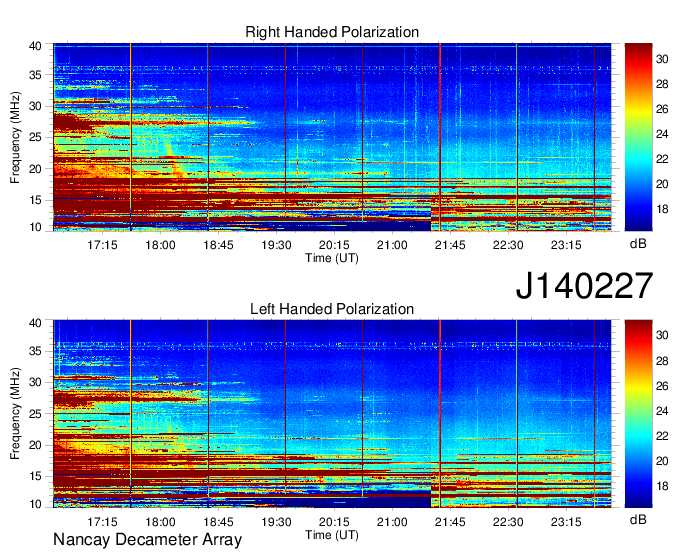Click 18:00 tick on Right Handed time axis
The height and width of the screenshot is (552, 680).
[160, 245]
